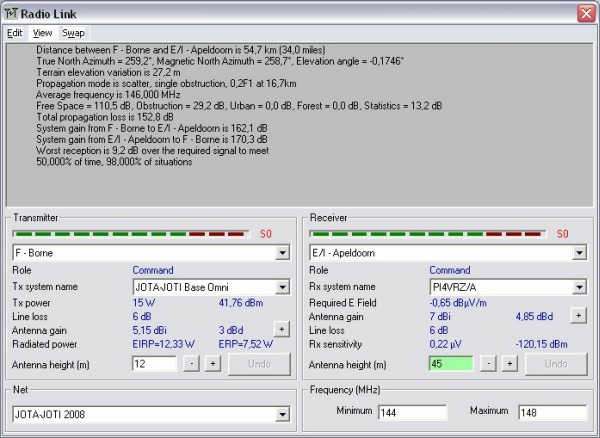Open the Tx system name dropdown
The image size is (600, 438).
pyautogui.click(x=282, y=287)
